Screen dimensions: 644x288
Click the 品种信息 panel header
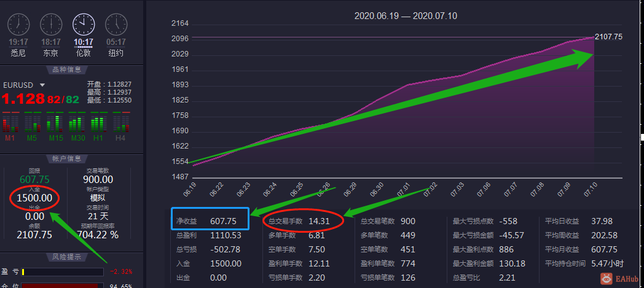(x=66, y=69)
